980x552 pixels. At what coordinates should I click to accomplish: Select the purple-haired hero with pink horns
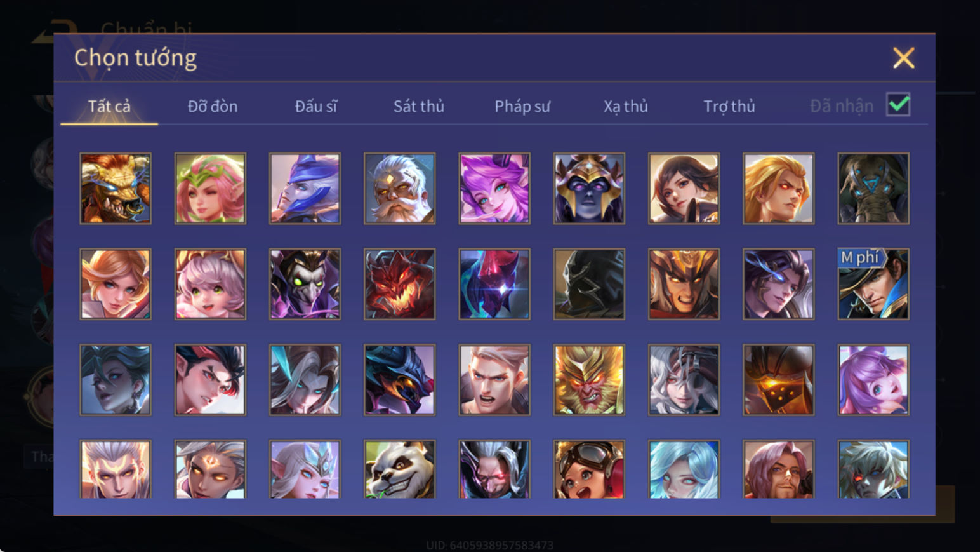click(494, 189)
